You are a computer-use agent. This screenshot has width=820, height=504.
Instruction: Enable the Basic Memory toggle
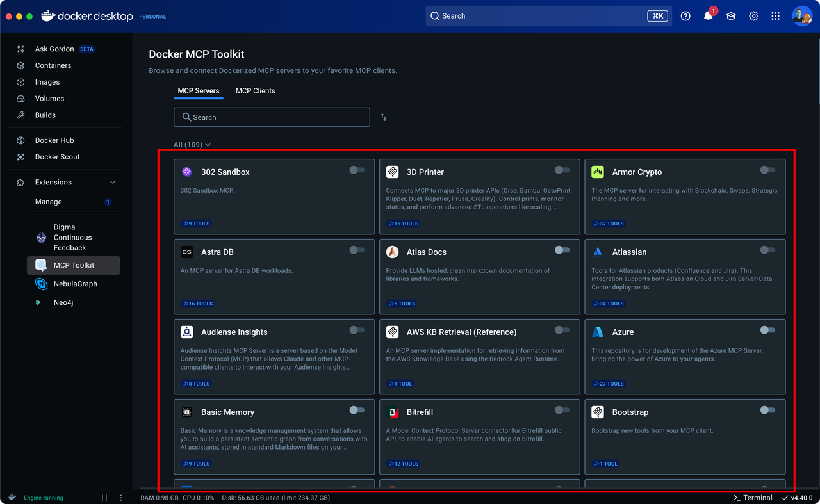tap(357, 410)
